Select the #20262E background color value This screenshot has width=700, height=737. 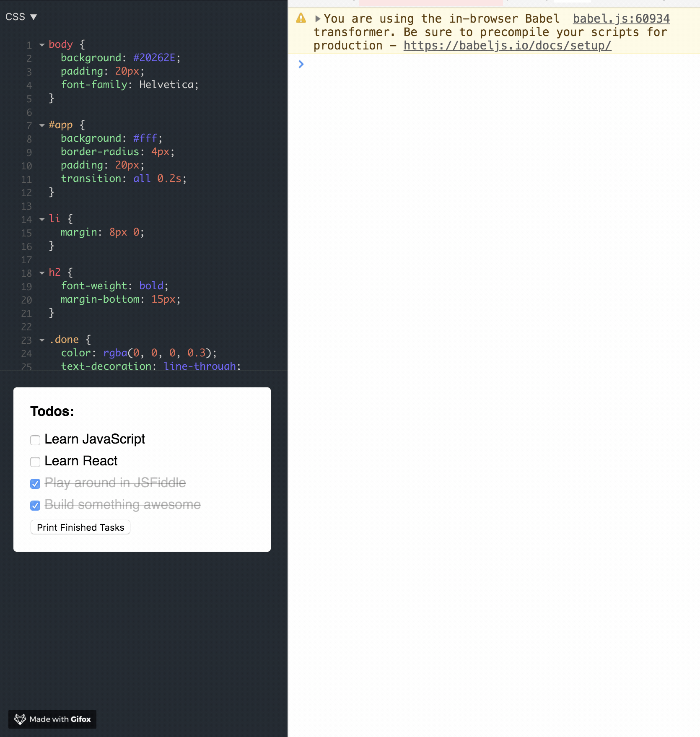153,57
